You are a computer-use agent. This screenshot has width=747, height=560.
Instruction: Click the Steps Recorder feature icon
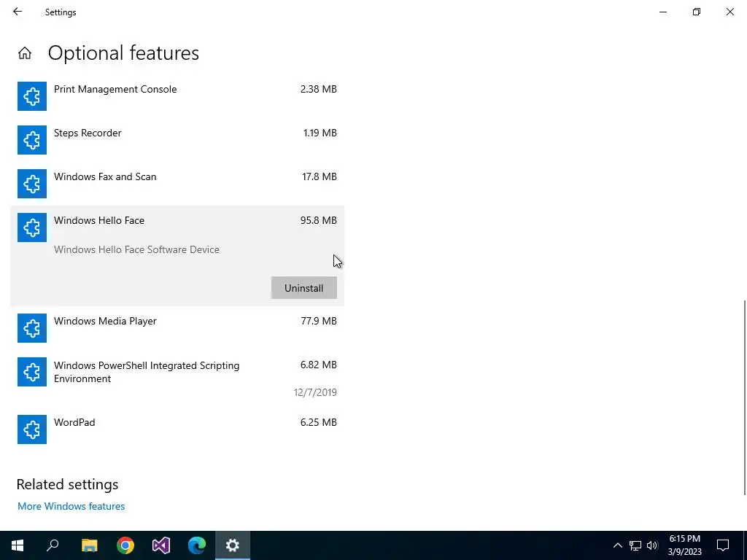(32, 140)
